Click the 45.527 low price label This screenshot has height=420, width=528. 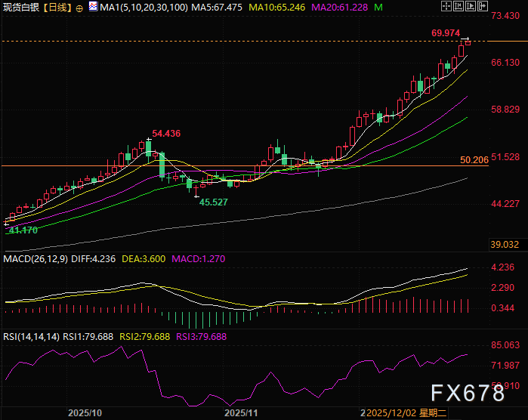point(213,202)
